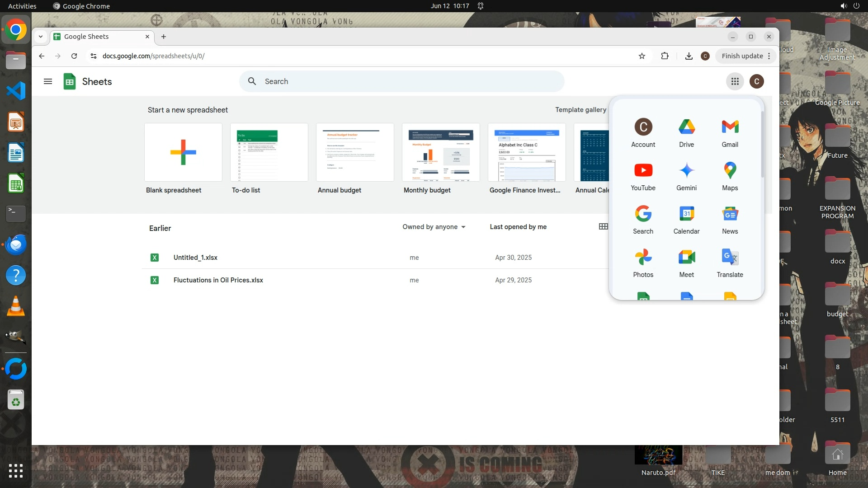Viewport: 868px width, 488px height.
Task: Open the Ubuntu Activities overview
Action: [22, 6]
